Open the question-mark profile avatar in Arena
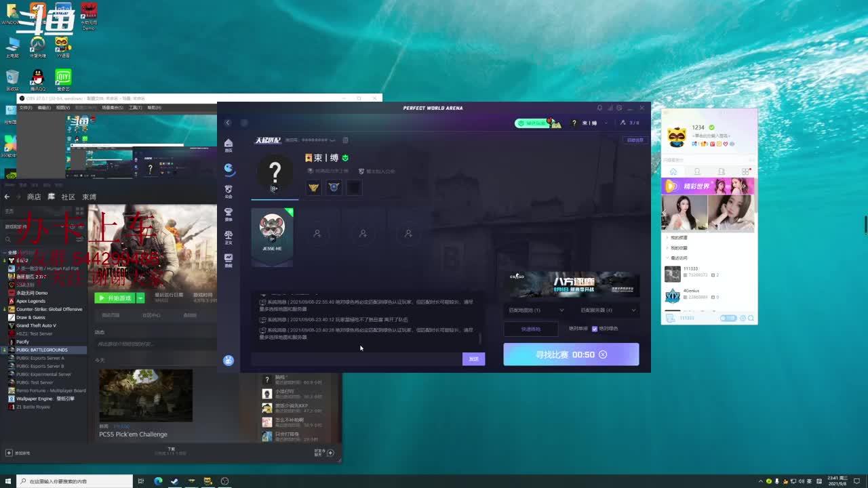The image size is (868, 488). pos(275,174)
